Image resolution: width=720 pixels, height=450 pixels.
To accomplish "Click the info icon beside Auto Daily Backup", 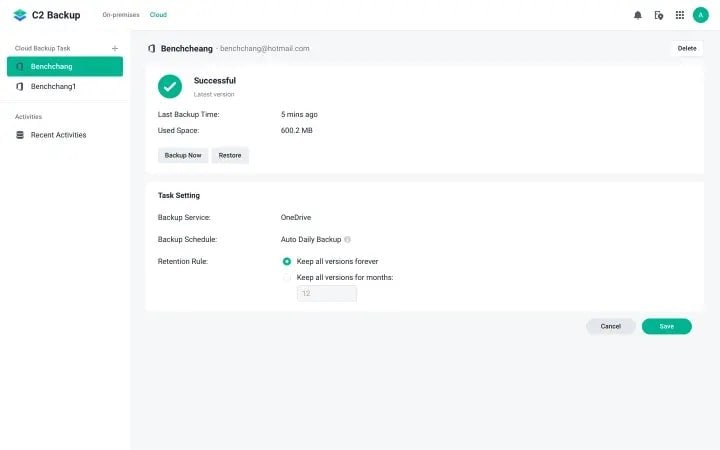I will click(x=348, y=240).
